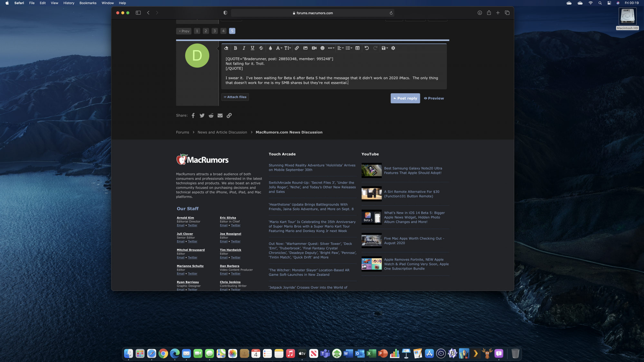Image resolution: width=644 pixels, height=362 pixels.
Task: Open the save draft dropdown
Action: click(384, 48)
